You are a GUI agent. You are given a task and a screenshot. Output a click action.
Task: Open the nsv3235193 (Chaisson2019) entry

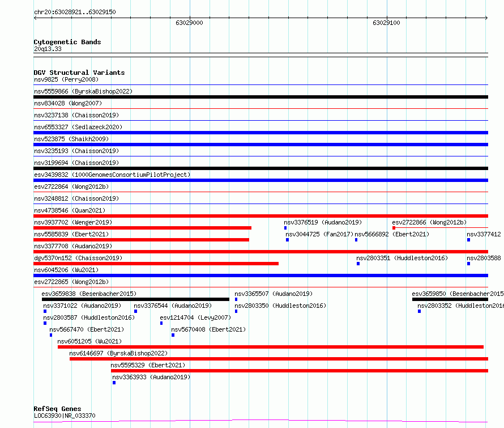pos(76,151)
